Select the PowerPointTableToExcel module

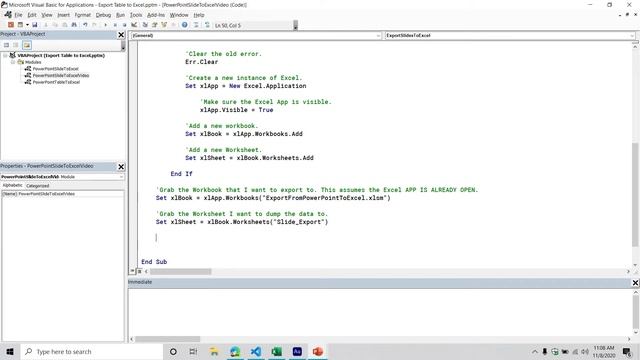(x=56, y=82)
